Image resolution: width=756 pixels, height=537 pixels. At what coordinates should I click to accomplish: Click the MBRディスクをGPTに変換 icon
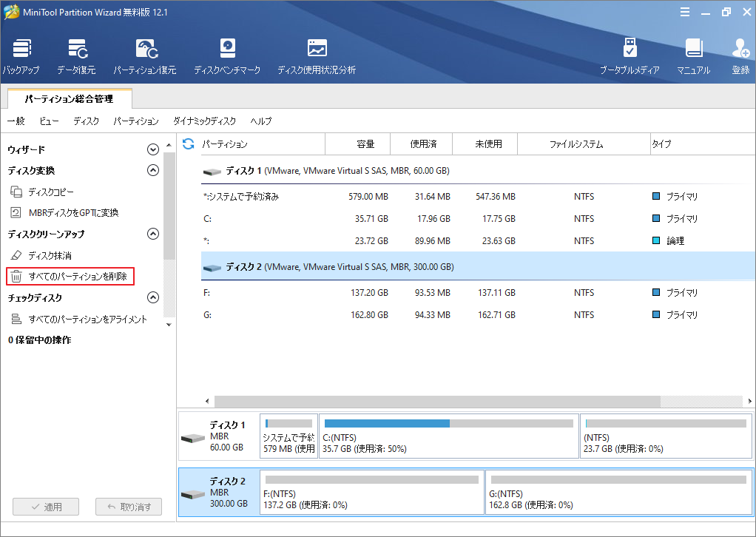(16, 212)
